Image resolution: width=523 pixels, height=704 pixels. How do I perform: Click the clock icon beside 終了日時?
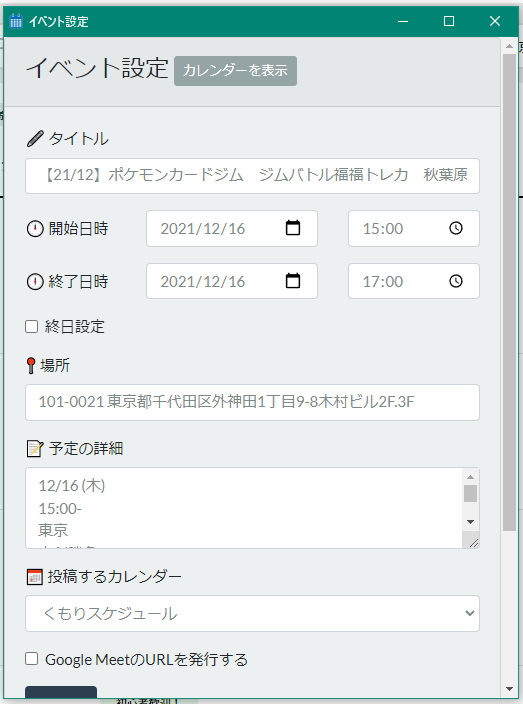35,282
